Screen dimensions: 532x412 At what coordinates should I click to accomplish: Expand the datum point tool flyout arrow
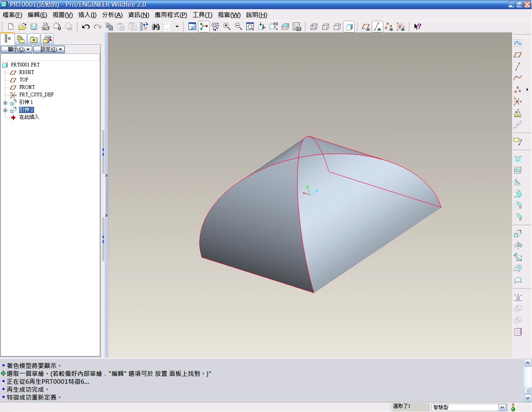527,89
